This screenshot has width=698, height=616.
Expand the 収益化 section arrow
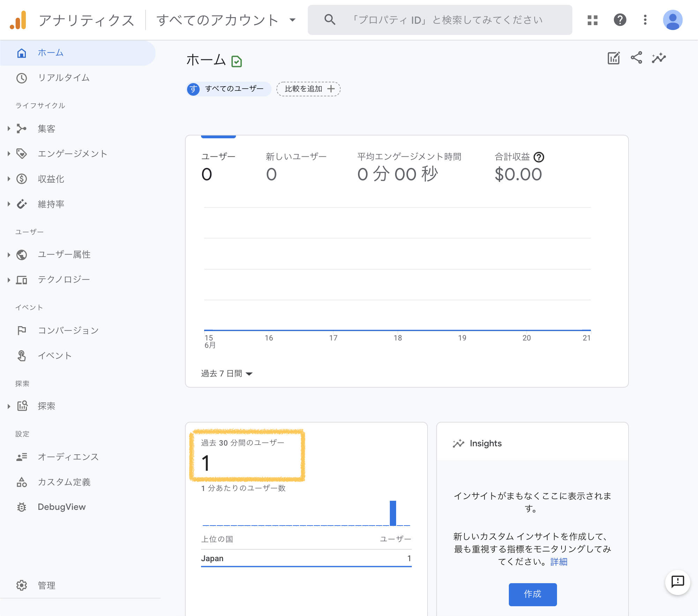[x=9, y=179]
